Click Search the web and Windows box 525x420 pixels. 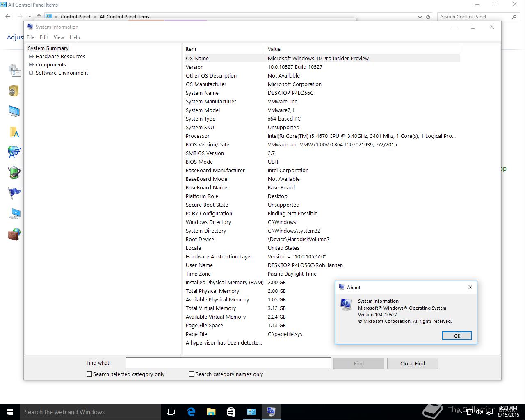tap(90, 412)
